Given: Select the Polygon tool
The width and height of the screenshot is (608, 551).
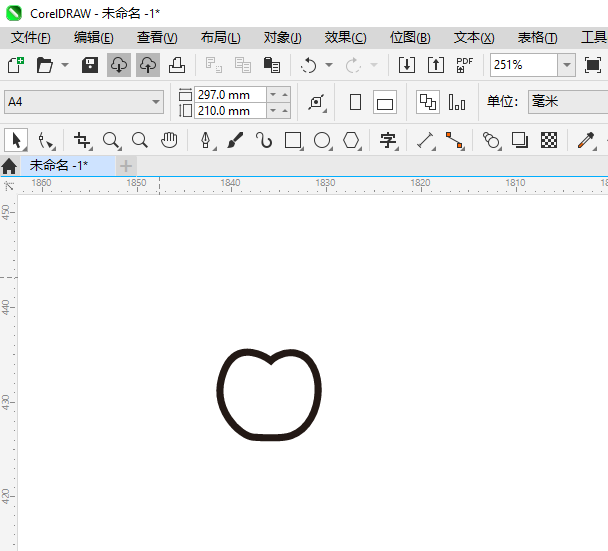Looking at the screenshot, I should pyautogui.click(x=352, y=140).
